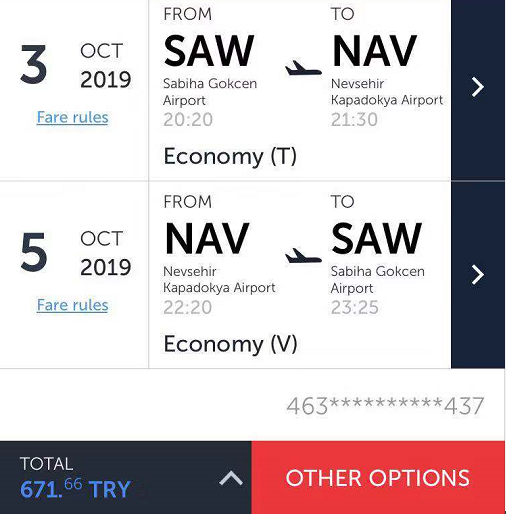Click the TOTAL label in bottom bar
This screenshot has height=514, width=506.
coord(46,464)
